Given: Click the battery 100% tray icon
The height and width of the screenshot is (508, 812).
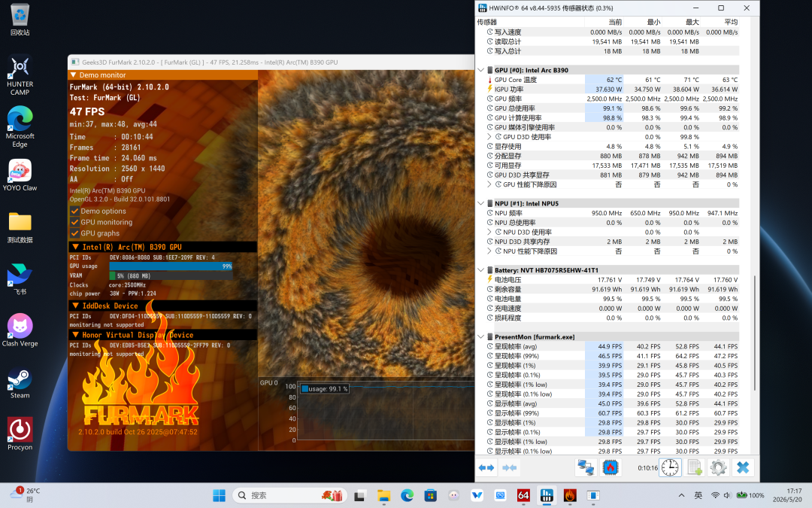Looking at the screenshot, I should (750, 495).
